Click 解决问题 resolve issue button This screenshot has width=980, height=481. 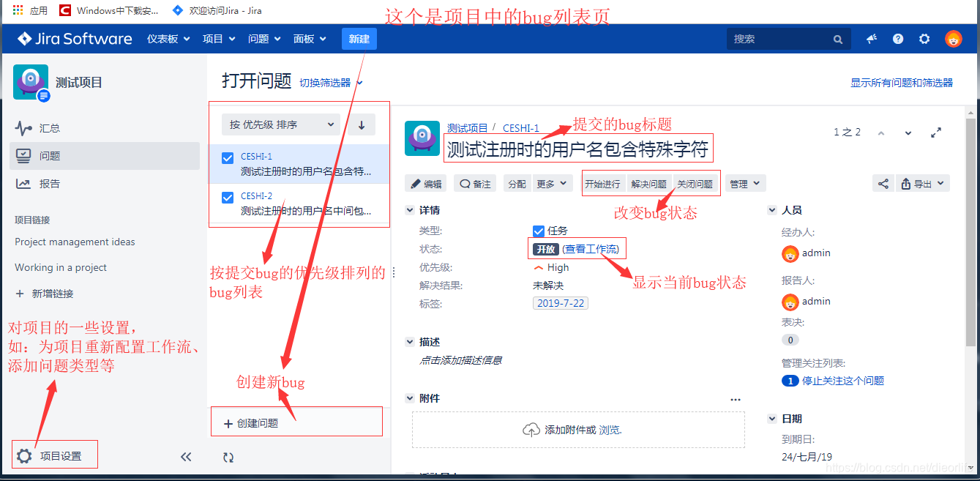(x=649, y=184)
